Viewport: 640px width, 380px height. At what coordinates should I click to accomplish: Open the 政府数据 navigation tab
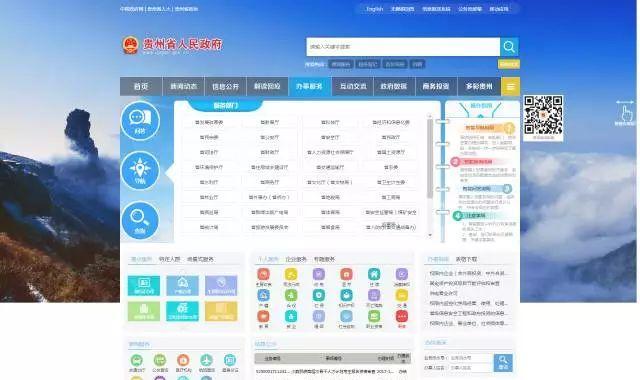(x=394, y=87)
